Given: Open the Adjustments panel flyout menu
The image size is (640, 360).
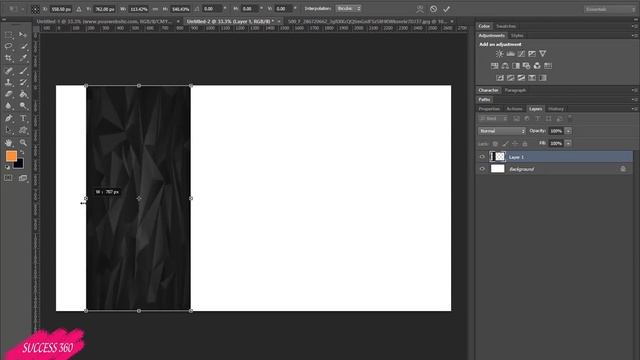Looking at the screenshot, I should coord(634,36).
